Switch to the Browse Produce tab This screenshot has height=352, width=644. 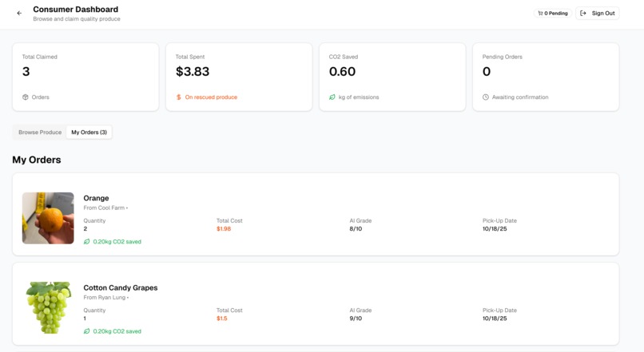tap(40, 132)
